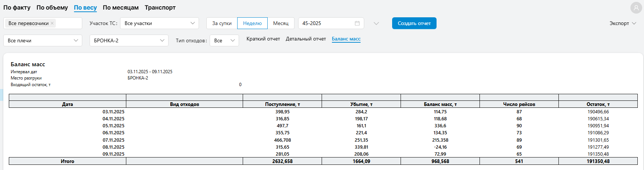Image resolution: width=644 pixels, height=170 pixels.
Task: Switch to the 'По объему' tab
Action: [x=52, y=7]
